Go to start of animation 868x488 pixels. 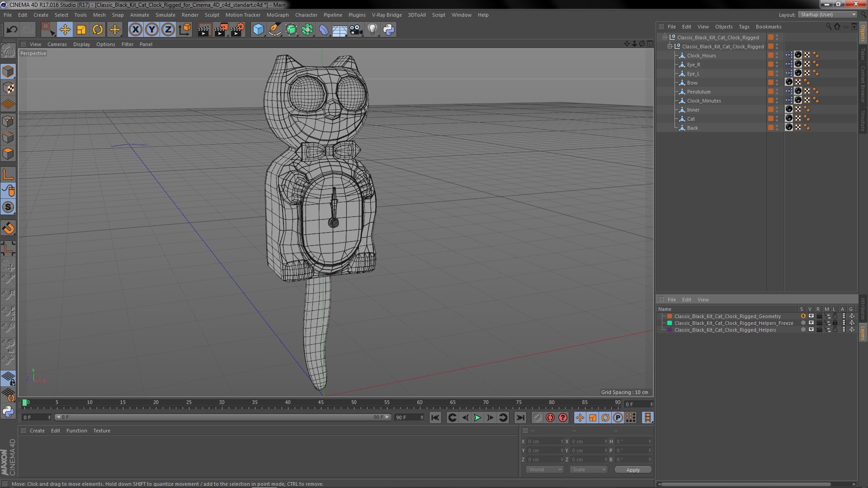tap(435, 418)
